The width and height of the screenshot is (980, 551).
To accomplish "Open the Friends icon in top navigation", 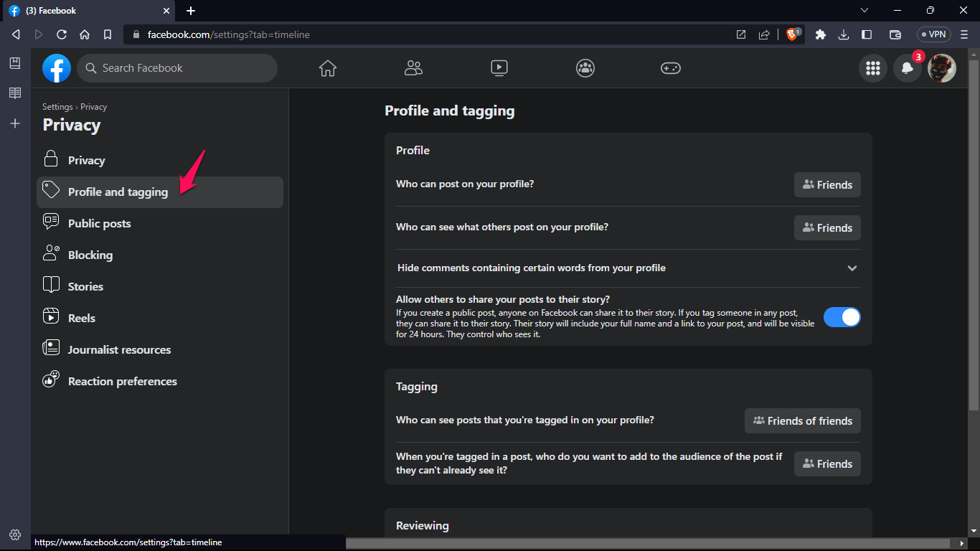I will [x=413, y=68].
